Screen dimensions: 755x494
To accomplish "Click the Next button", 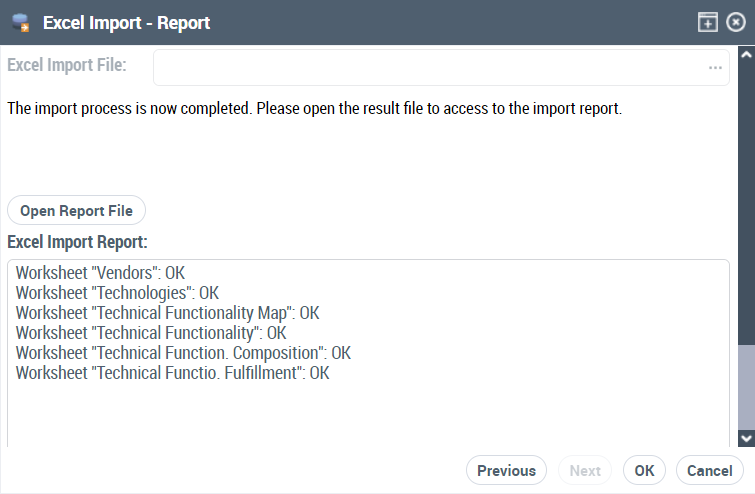I will 585,470.
